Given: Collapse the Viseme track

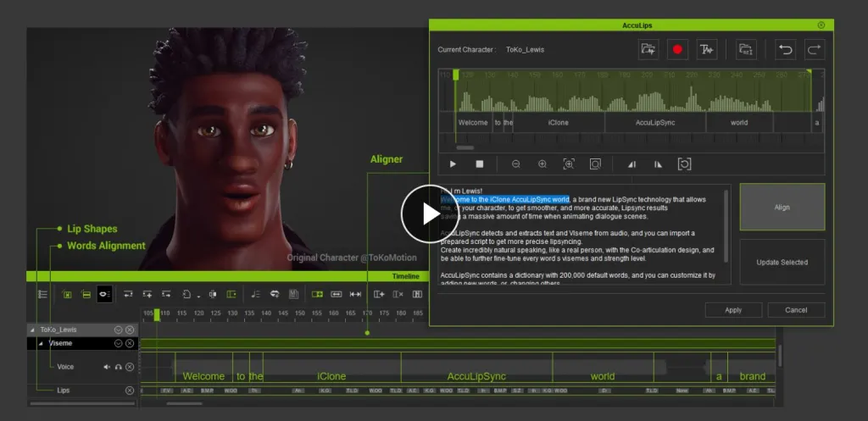Looking at the screenshot, I should pos(41,344).
